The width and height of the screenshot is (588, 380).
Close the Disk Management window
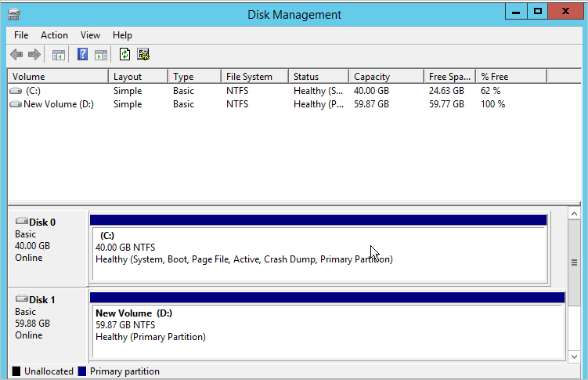[x=565, y=12]
